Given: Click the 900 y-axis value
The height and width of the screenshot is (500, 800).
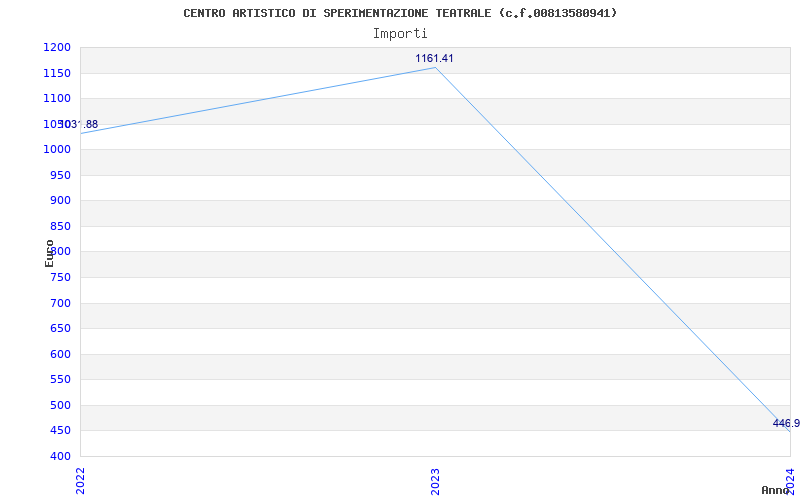Looking at the screenshot, I should 60,201.
